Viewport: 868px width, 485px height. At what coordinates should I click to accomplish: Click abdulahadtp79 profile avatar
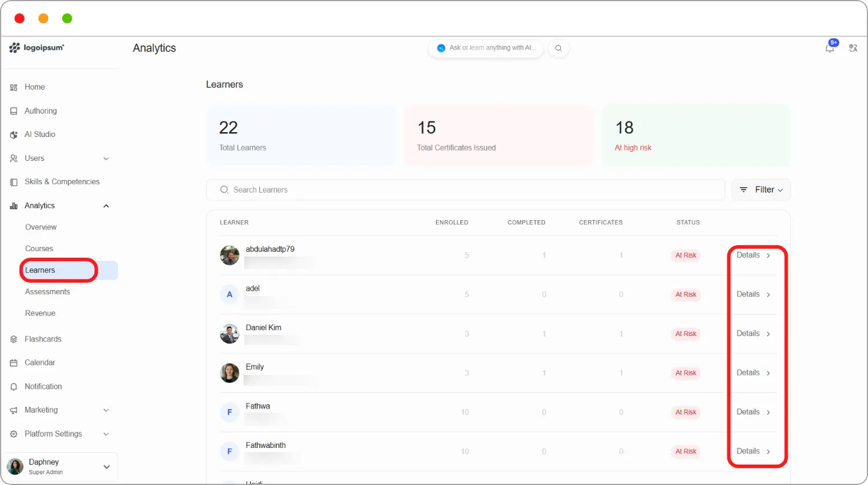(230, 255)
